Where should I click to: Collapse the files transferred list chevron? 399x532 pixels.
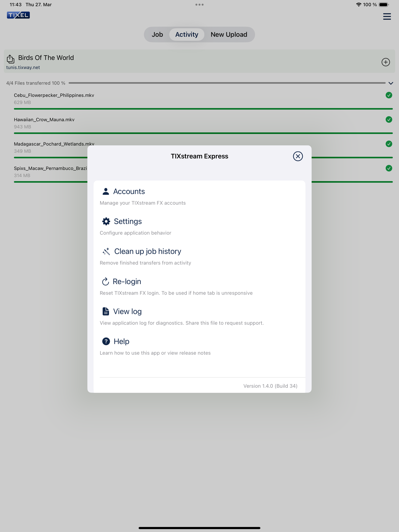pyautogui.click(x=391, y=83)
